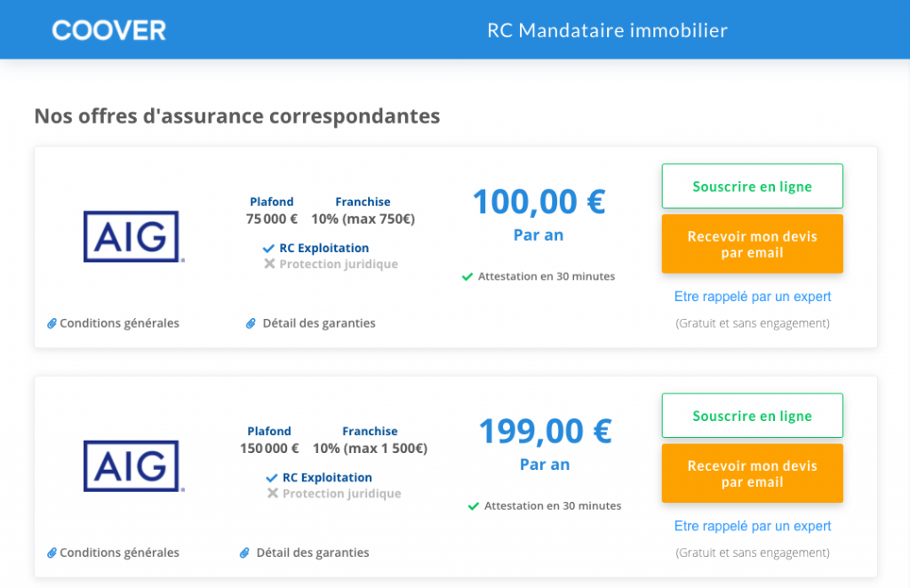Click the paperclip icon beside the first Conditions générales

pos(52,323)
